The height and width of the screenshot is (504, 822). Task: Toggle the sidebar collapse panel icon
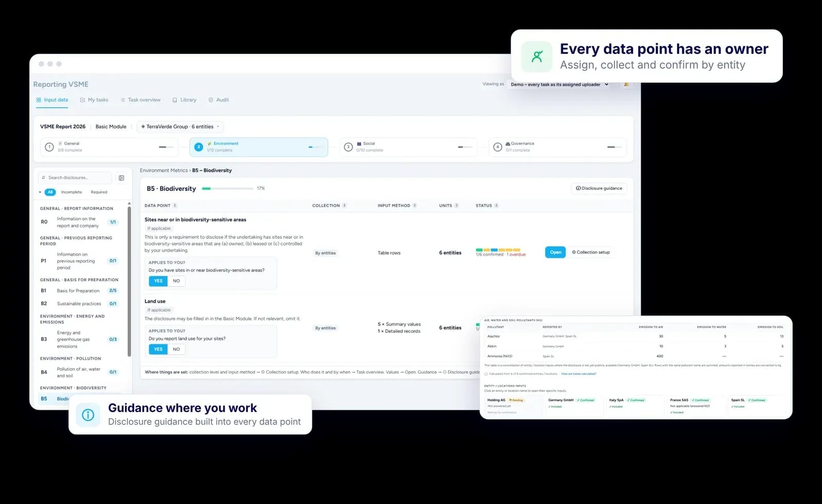click(x=121, y=178)
